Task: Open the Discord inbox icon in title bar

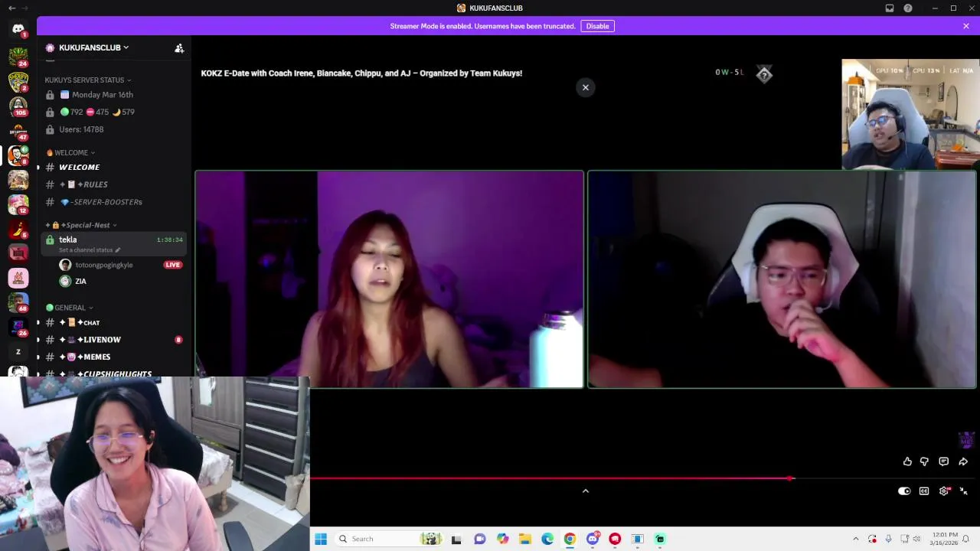Action: [x=890, y=8]
